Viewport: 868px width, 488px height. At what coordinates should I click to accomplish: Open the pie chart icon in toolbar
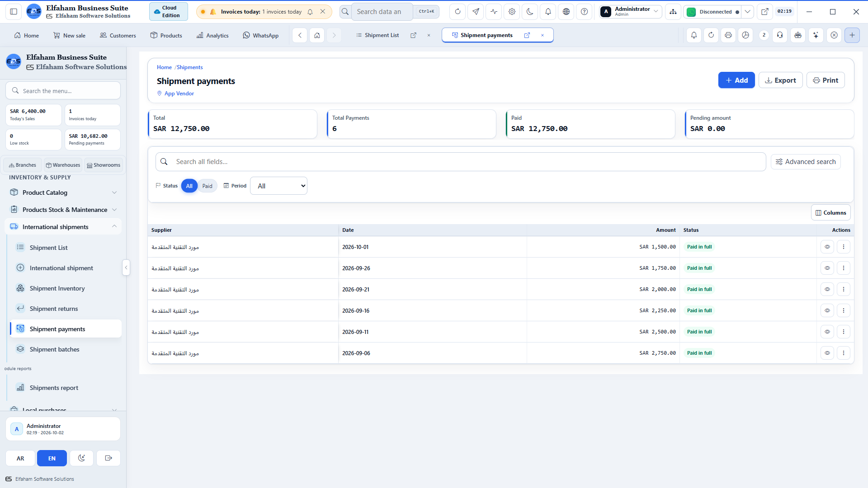(745, 35)
